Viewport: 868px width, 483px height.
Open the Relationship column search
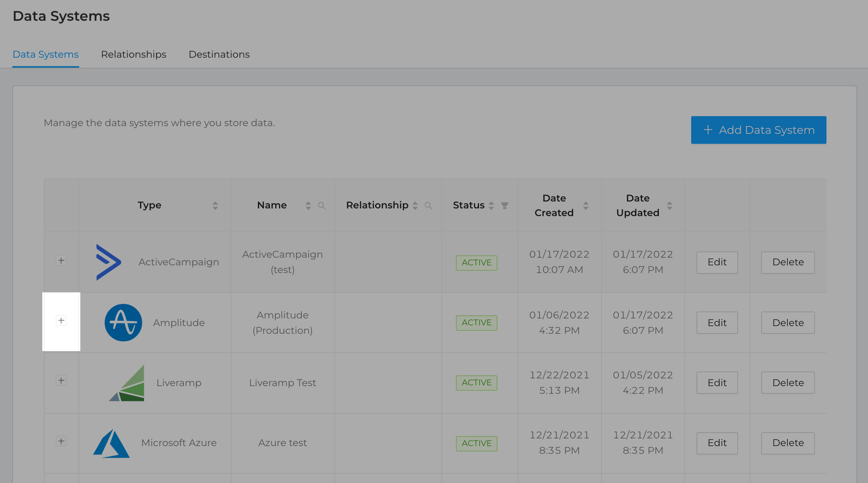[429, 206]
